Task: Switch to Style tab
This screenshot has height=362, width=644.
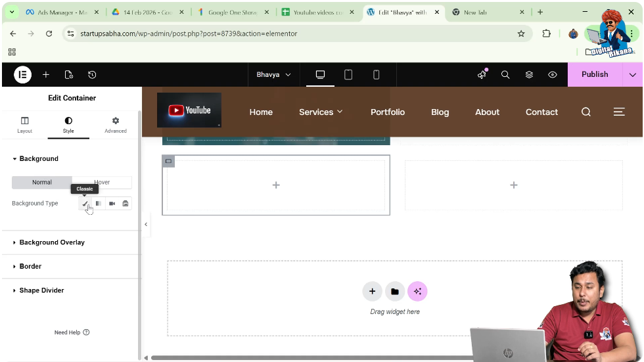Action: [x=68, y=125]
